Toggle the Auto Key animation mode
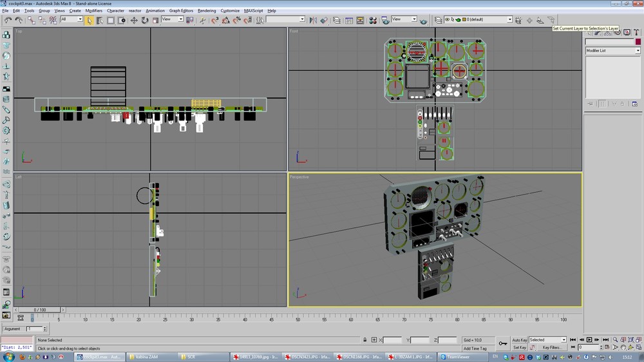Image resolution: width=644 pixels, height=362 pixels. pos(520,340)
